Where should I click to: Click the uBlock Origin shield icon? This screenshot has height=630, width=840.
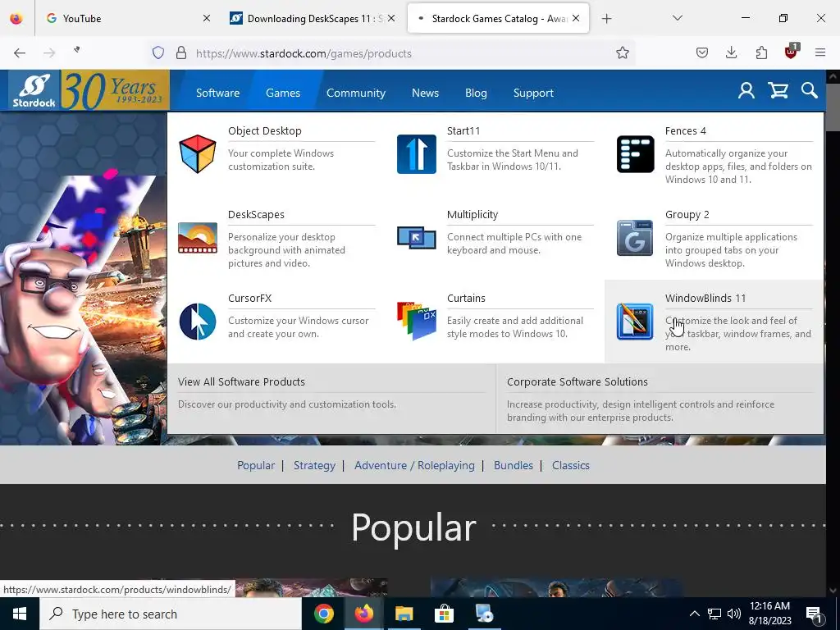(792, 52)
